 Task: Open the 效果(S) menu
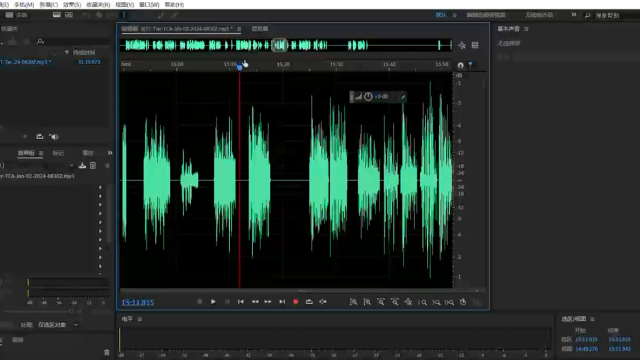tap(72, 4)
